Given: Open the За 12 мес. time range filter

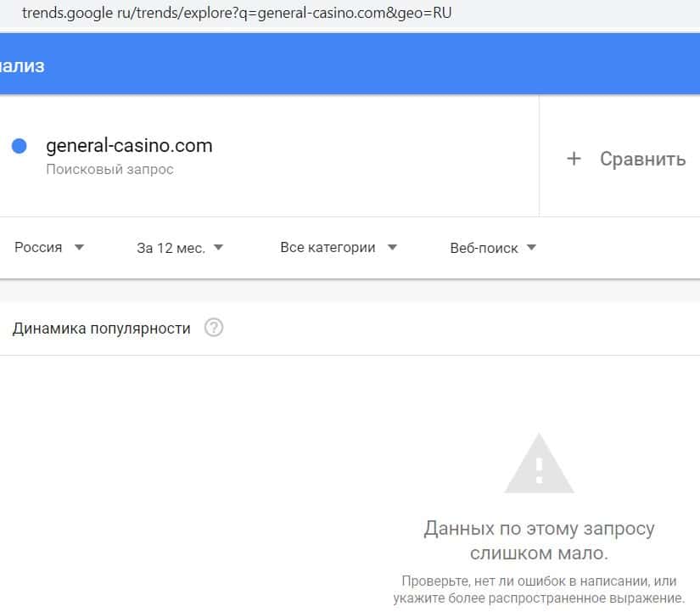Looking at the screenshot, I should click(x=171, y=248).
